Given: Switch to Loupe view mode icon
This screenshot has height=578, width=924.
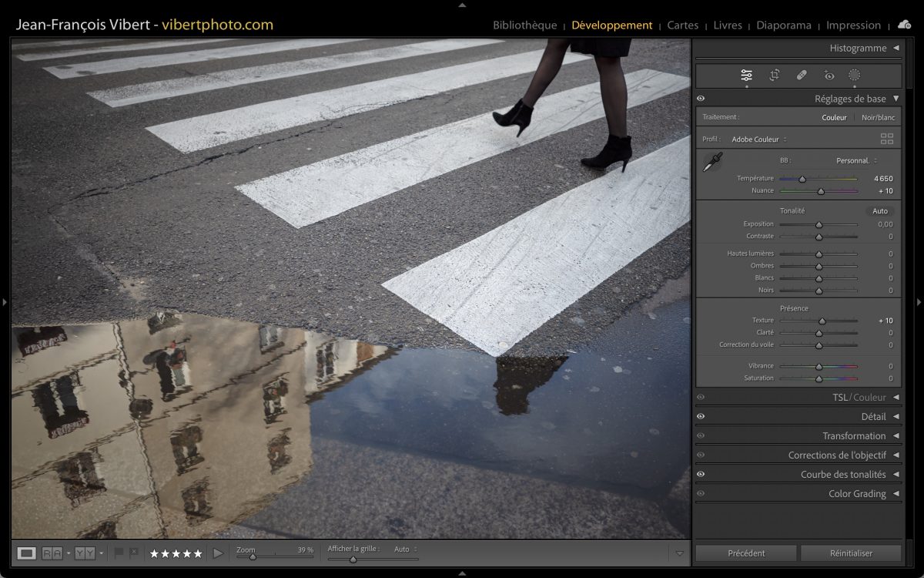Looking at the screenshot, I should [27, 553].
